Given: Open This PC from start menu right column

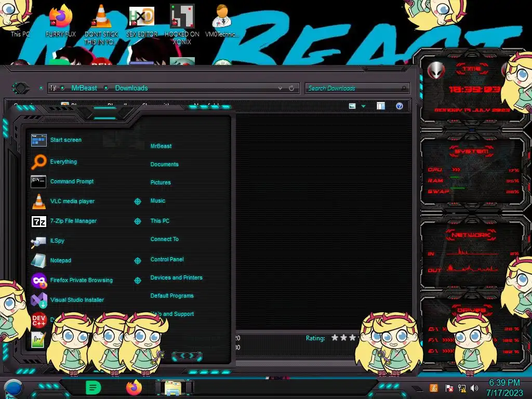Looking at the screenshot, I should click(x=160, y=220).
